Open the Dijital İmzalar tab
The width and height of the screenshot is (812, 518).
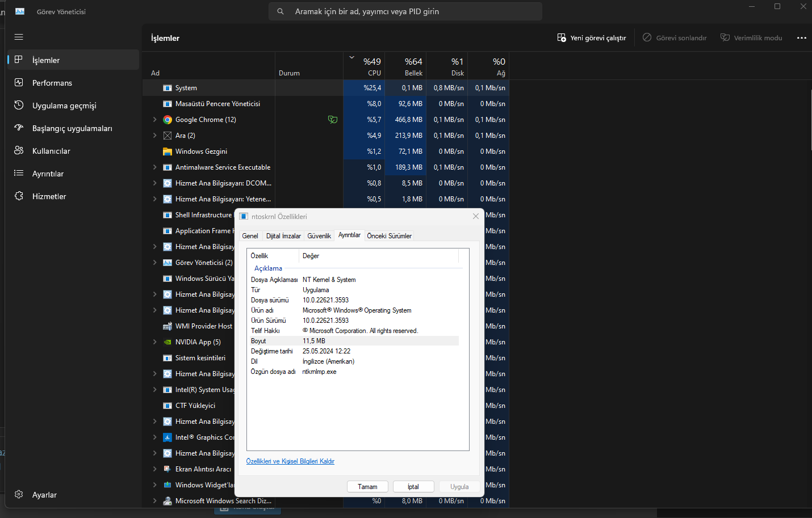(x=283, y=236)
